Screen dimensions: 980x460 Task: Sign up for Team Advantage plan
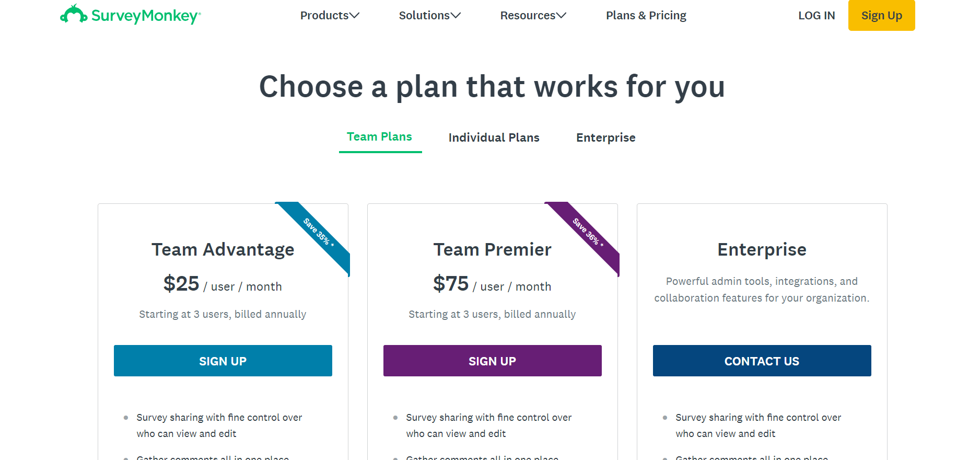pyautogui.click(x=223, y=361)
